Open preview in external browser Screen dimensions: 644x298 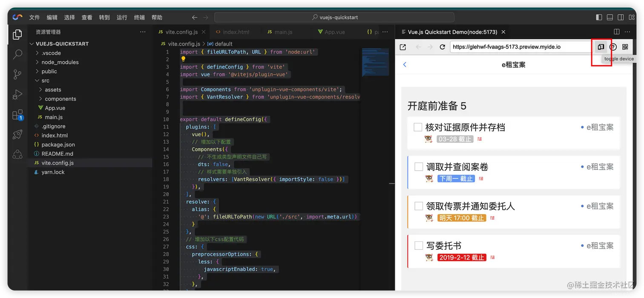coord(402,47)
